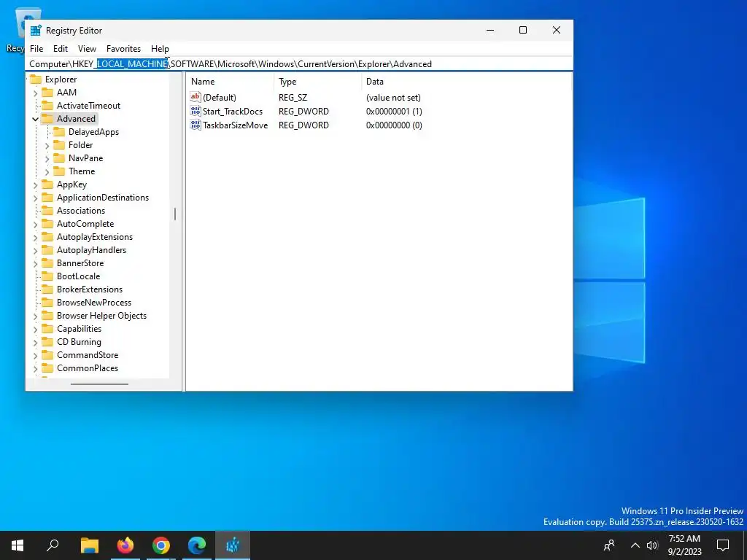This screenshot has height=560, width=747.
Task: Click the BootLocale folder icon
Action: (x=47, y=276)
